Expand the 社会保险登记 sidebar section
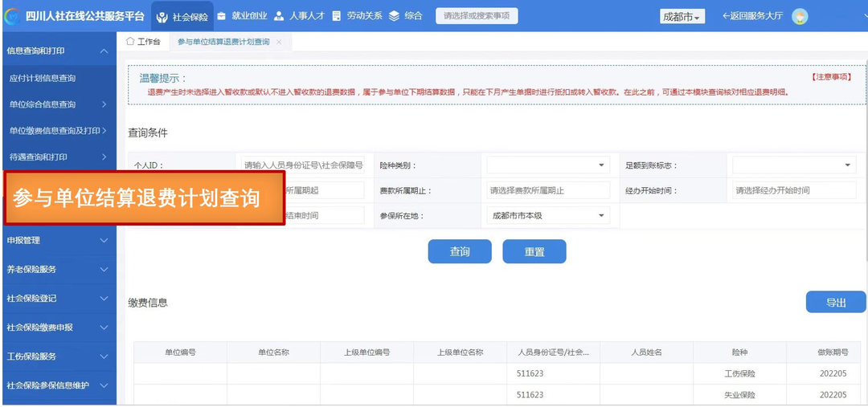The height and width of the screenshot is (407, 868). tap(58, 298)
